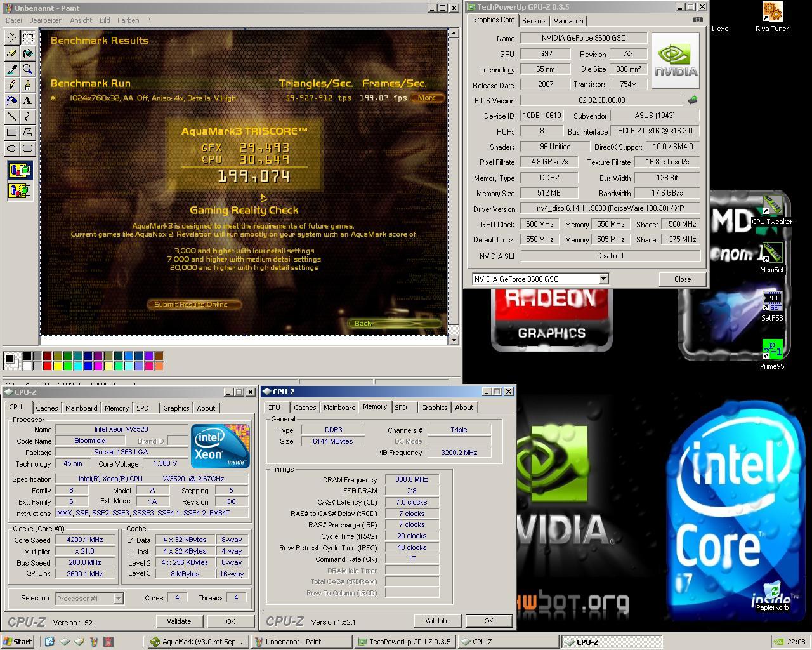The image size is (812, 650).
Task: Choose the Pencil tool in Paint
Action: 12,84
